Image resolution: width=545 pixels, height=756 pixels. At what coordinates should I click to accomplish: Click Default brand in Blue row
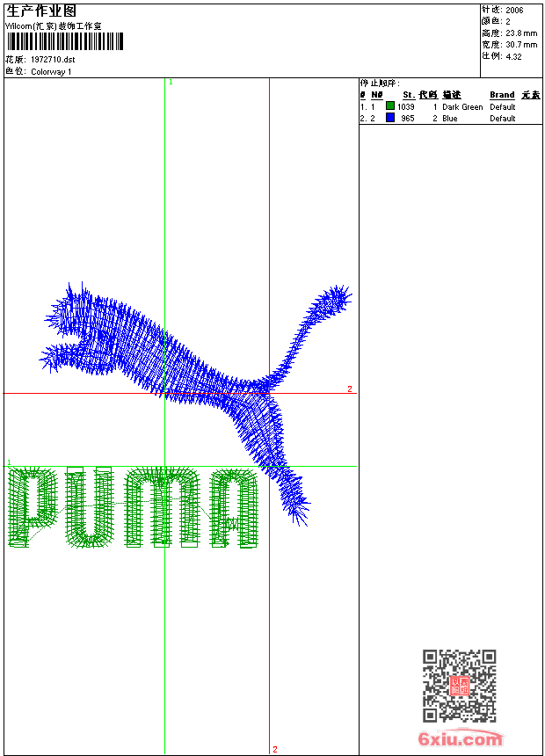point(503,119)
